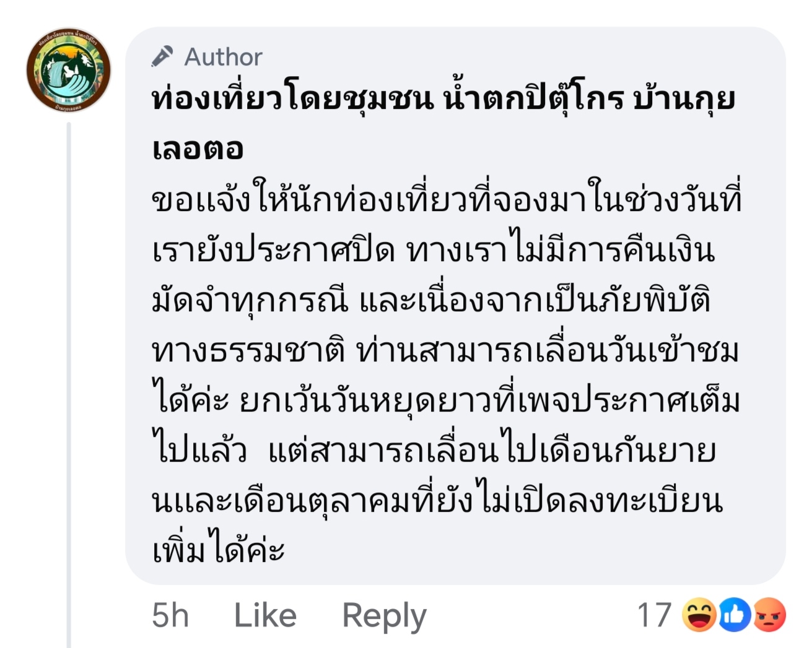Click the blue thumbs-up reaction icon
Viewport: 812px width, 648px height.
coord(734,615)
